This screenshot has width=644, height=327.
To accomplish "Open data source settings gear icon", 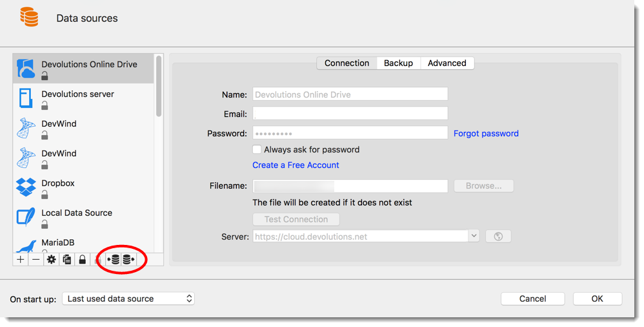I will [x=52, y=260].
